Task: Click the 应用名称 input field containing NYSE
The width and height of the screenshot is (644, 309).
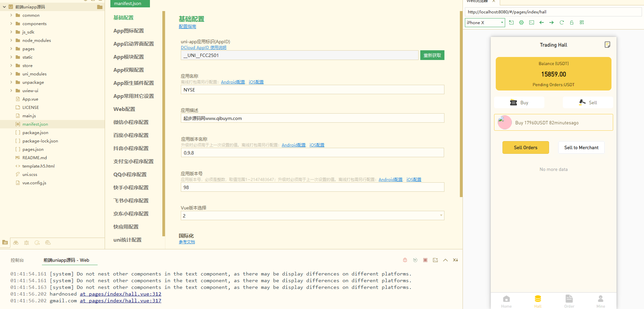Action: click(312, 90)
